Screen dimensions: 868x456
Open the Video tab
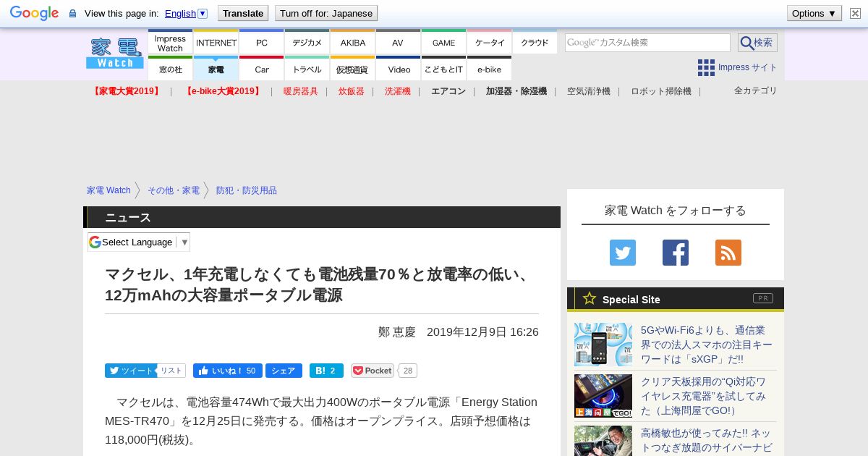[x=398, y=69]
